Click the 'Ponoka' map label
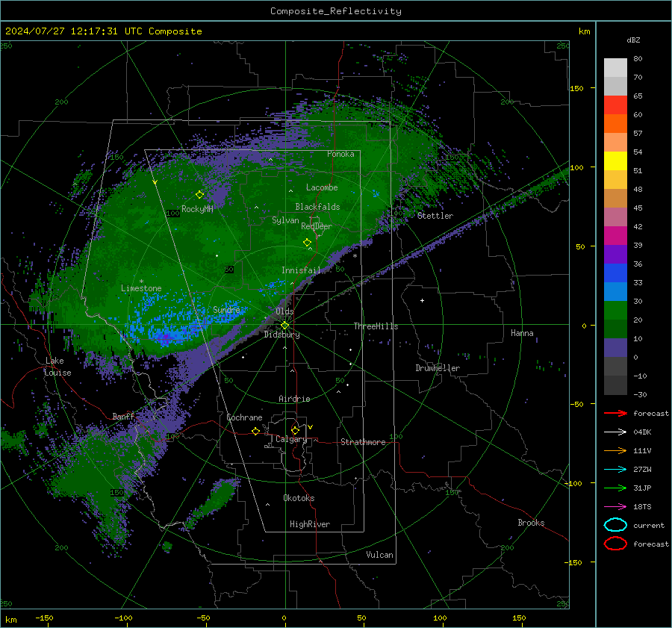The image size is (672, 628). 340,154
